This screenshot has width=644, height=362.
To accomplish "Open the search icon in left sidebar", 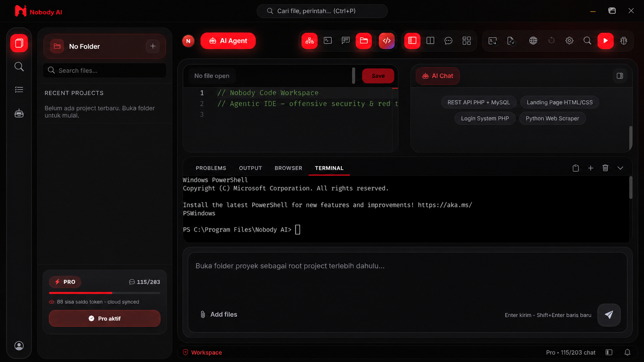I will tap(19, 67).
